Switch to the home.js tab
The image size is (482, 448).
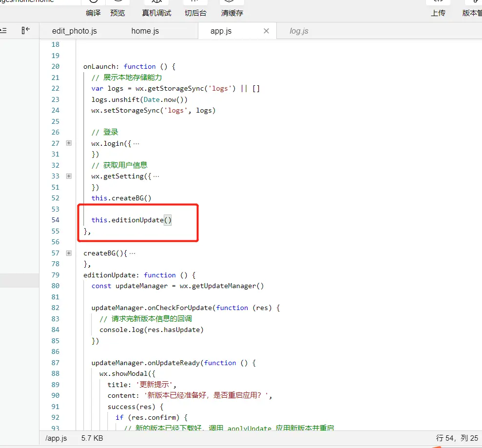(145, 31)
